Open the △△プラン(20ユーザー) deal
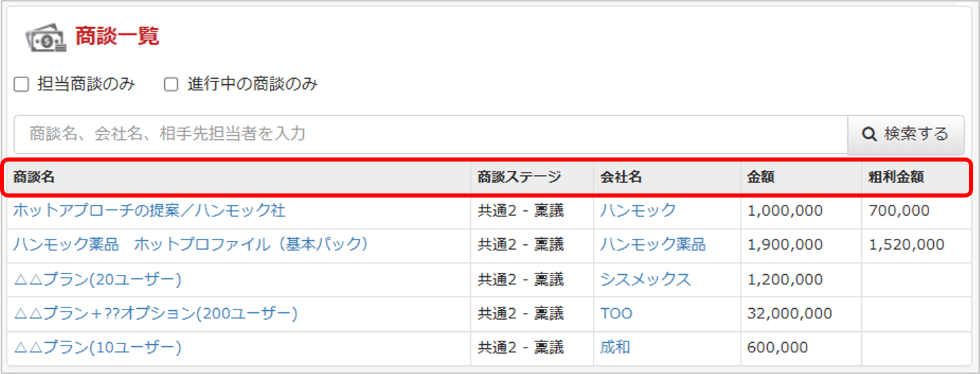The image size is (980, 374). click(x=97, y=279)
